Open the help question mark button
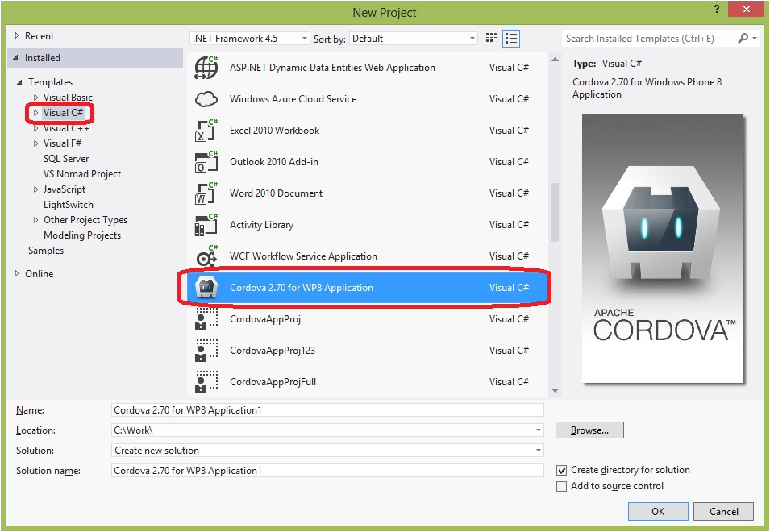770x532 pixels. coord(717,10)
